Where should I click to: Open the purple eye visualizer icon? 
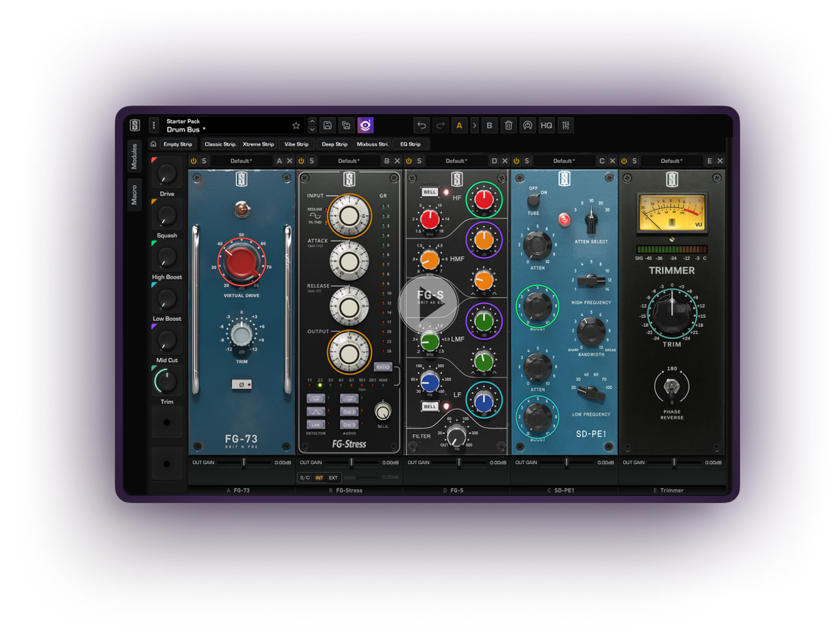365,125
